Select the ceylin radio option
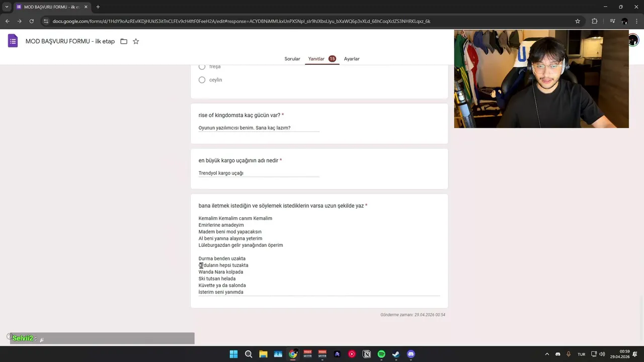Image resolution: width=644 pixels, height=362 pixels. 202,80
